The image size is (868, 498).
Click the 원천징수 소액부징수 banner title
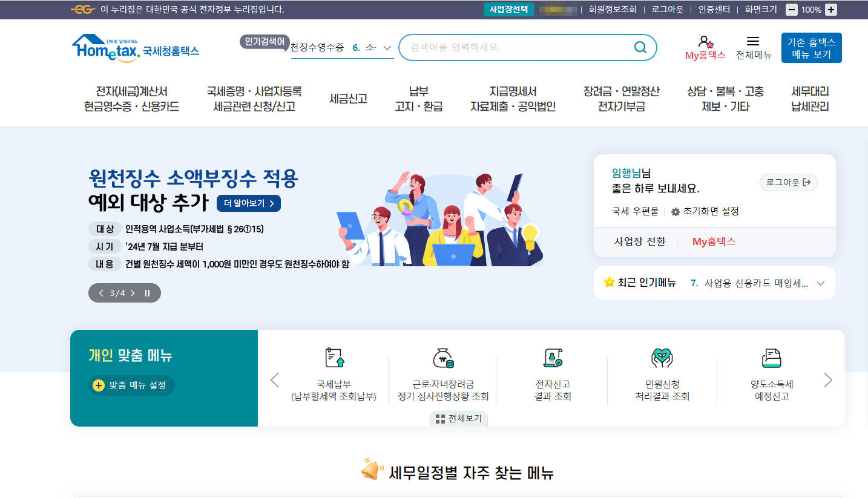tap(192, 179)
